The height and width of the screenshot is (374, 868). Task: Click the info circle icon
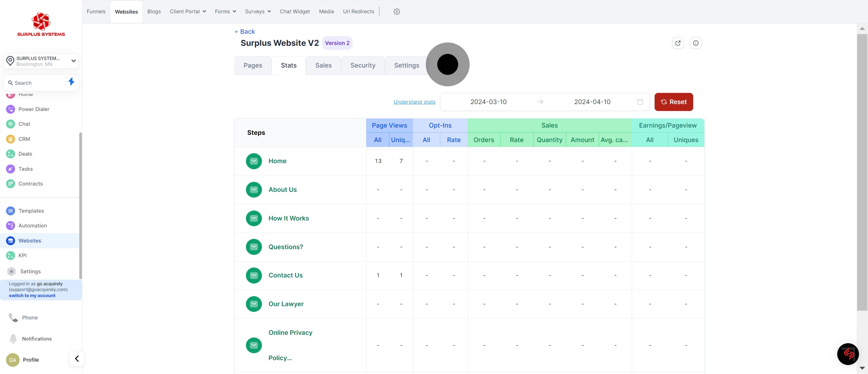[696, 43]
